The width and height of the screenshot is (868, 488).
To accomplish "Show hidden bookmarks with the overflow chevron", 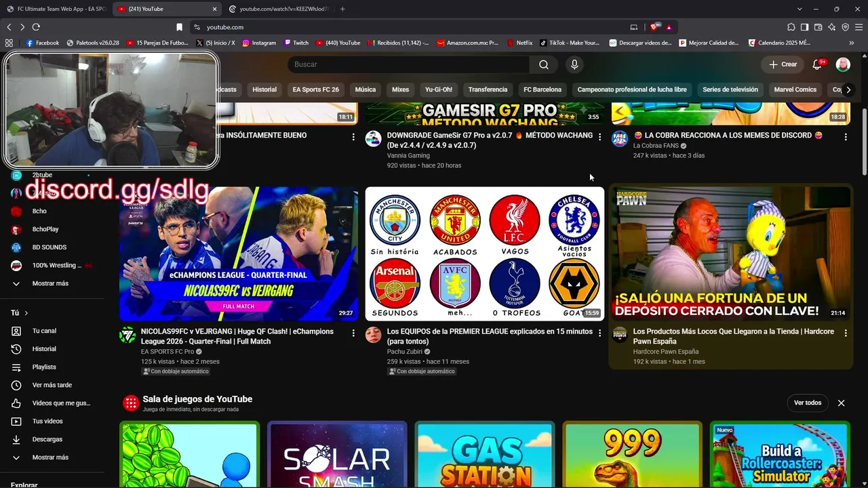I will 852,43.
